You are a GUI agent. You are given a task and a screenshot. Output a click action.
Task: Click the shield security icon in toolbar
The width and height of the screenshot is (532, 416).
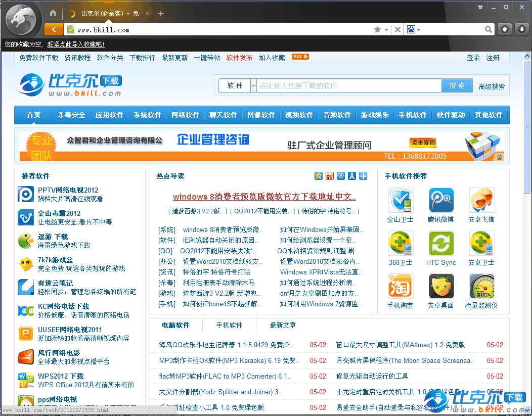[x=504, y=29]
